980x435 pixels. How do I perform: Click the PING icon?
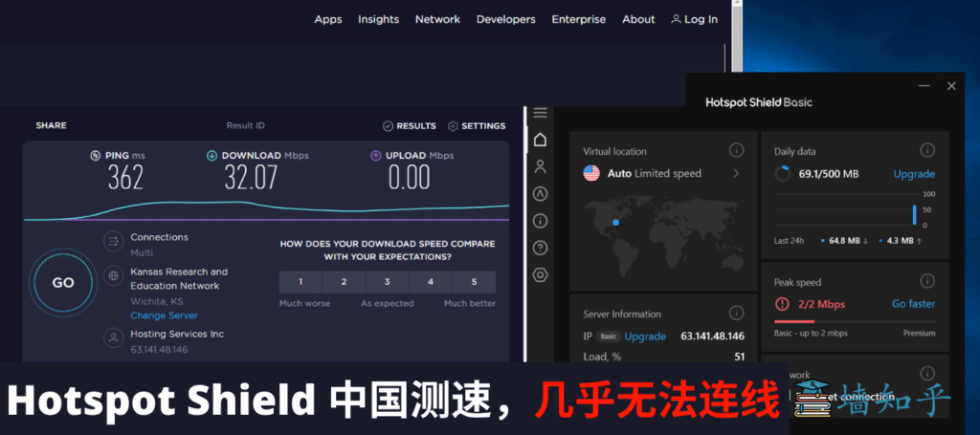[x=96, y=156]
